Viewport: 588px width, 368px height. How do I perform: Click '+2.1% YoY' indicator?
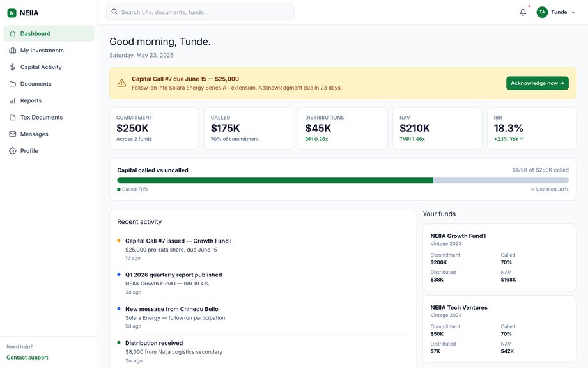point(509,139)
